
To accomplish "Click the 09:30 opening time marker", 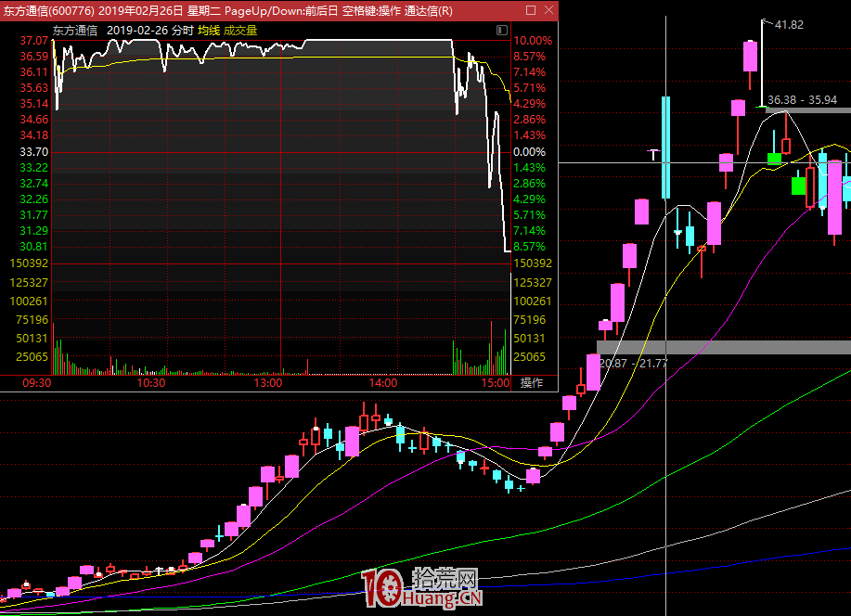I will (37, 382).
